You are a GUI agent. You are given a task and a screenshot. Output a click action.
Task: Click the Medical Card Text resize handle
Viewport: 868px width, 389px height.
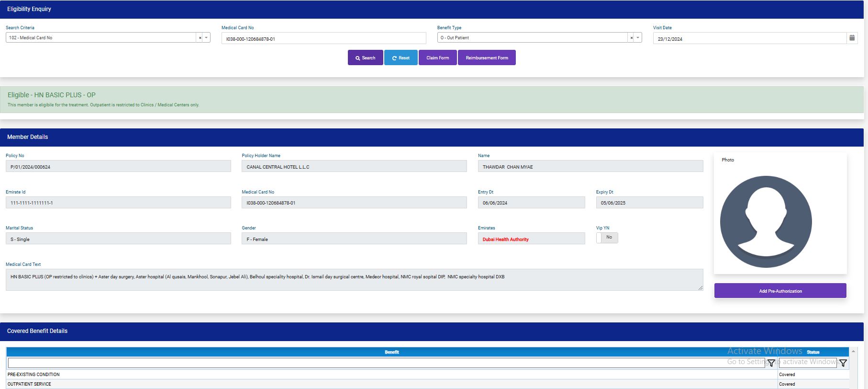tap(701, 288)
